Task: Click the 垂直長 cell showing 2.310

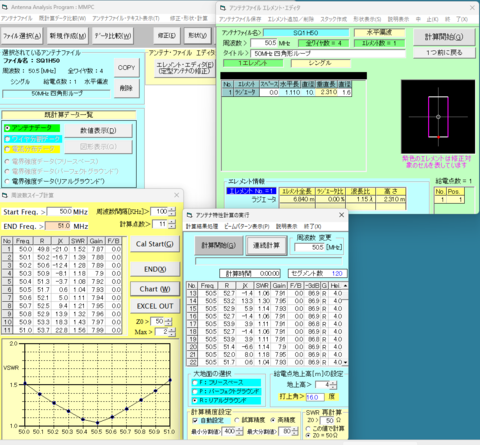Action: (327, 92)
